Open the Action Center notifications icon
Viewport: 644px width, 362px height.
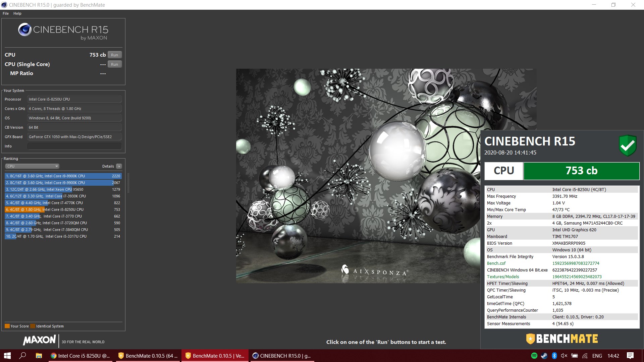coord(630,356)
